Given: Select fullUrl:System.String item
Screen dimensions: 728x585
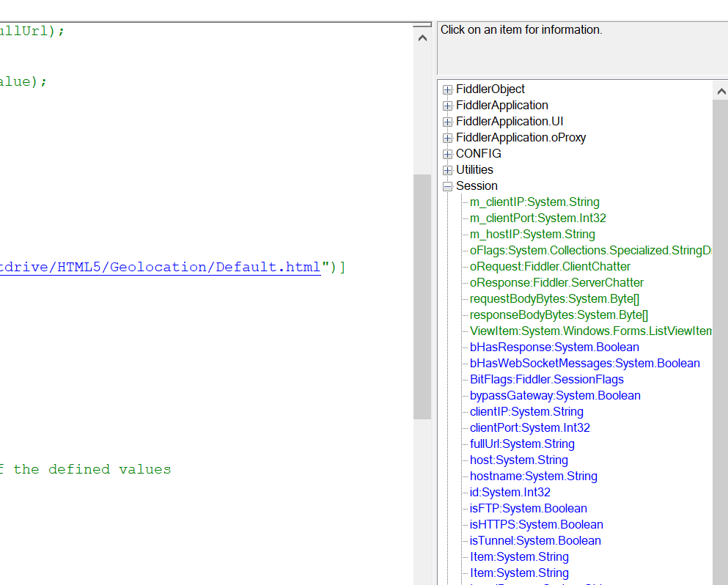Looking at the screenshot, I should click(522, 444).
